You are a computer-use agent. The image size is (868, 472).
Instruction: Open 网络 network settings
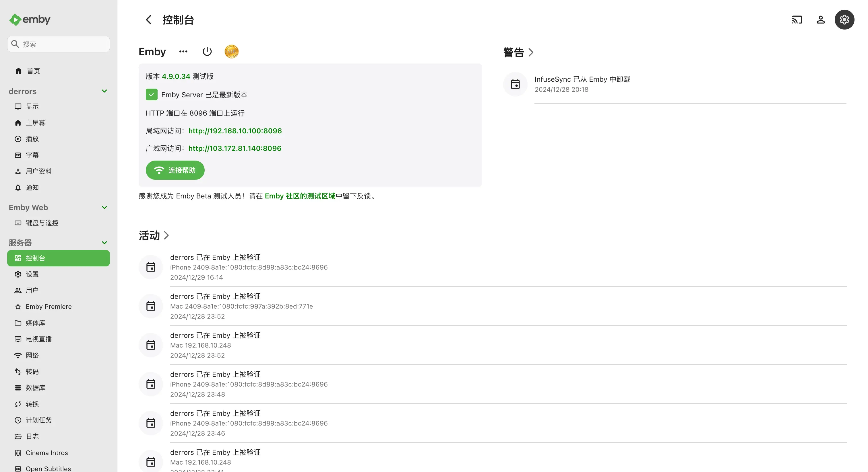pyautogui.click(x=58, y=356)
